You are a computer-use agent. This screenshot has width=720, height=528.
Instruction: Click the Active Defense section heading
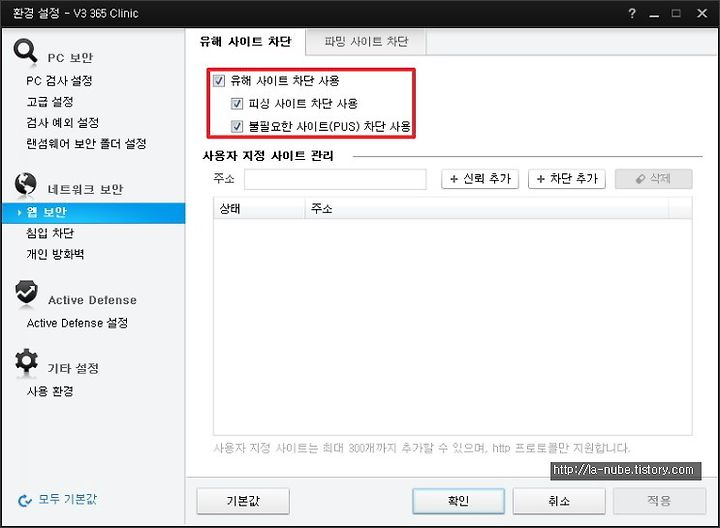pyautogui.click(x=92, y=300)
